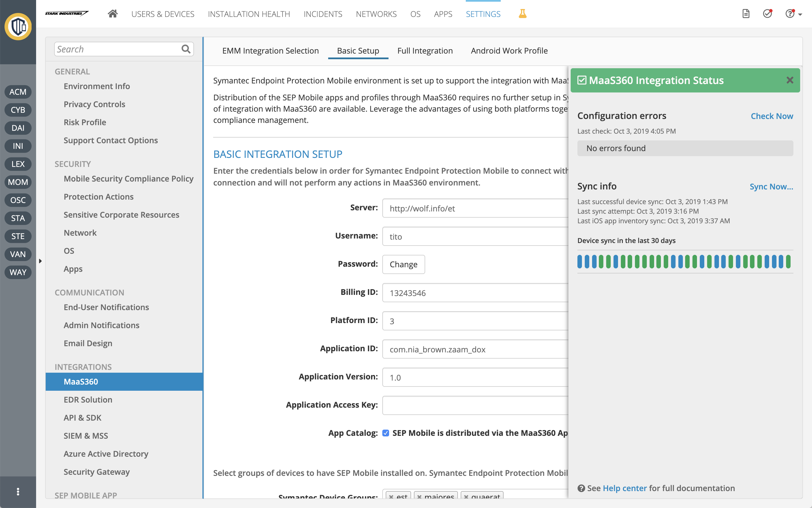Remove the est Symantec device group tag

[392, 496]
